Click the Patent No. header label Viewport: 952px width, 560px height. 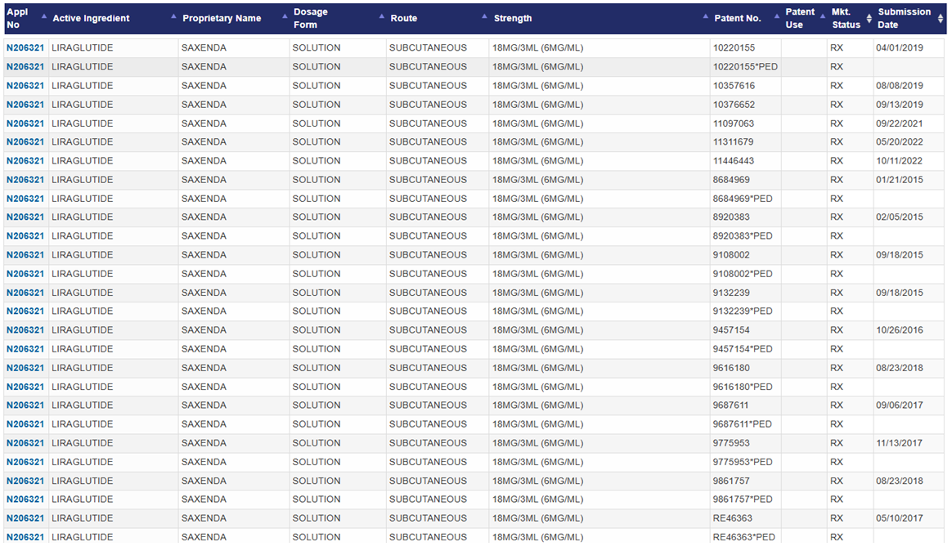(737, 18)
